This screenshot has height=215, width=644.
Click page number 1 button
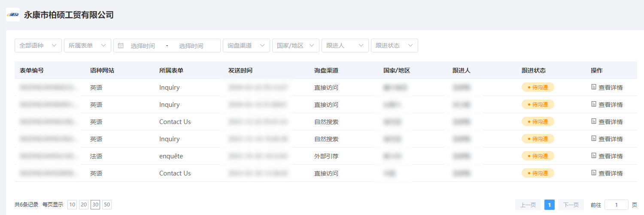click(550, 205)
